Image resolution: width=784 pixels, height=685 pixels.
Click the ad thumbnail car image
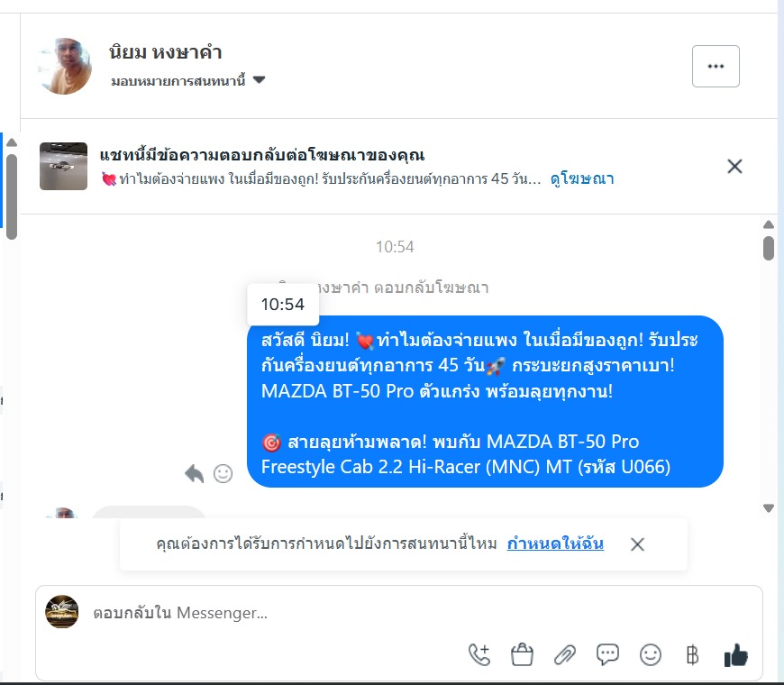pos(63,166)
